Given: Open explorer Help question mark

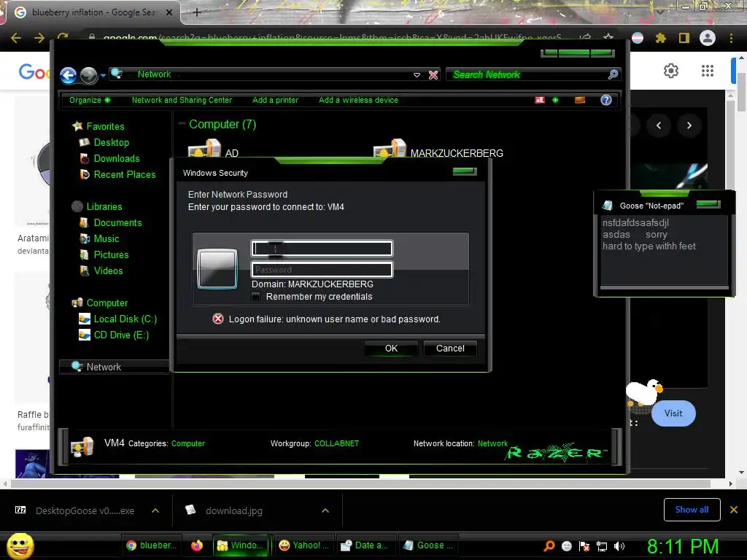Looking at the screenshot, I should point(606,100).
